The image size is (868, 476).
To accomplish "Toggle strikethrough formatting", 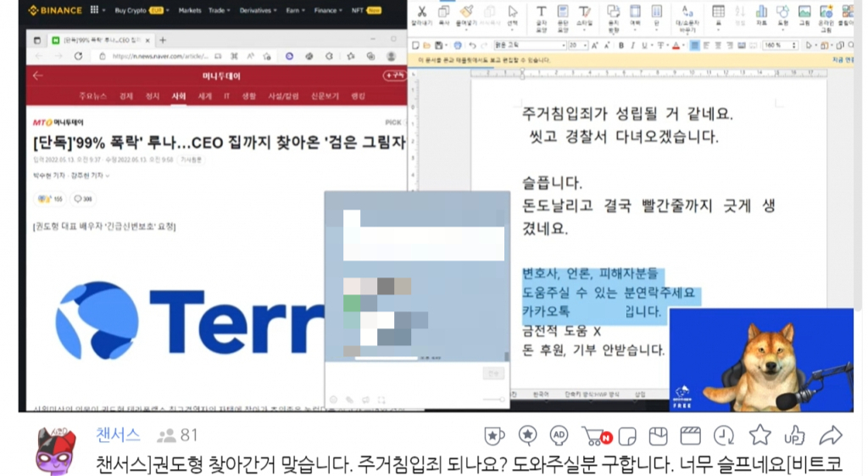I will click(x=660, y=46).
